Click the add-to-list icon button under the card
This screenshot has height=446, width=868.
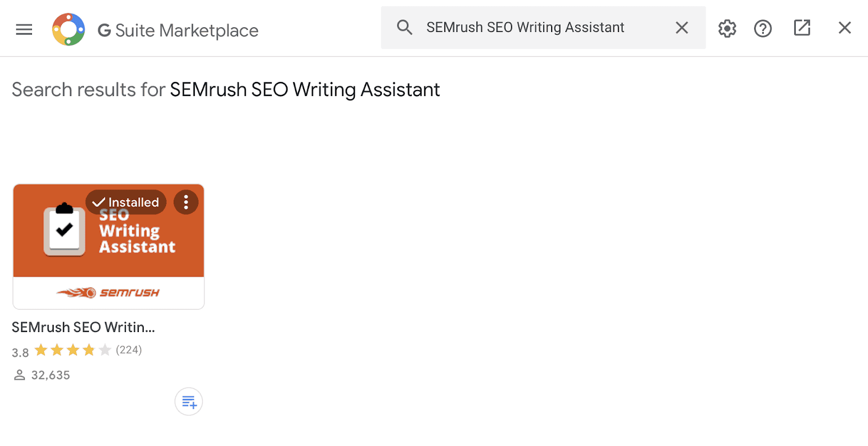[189, 402]
